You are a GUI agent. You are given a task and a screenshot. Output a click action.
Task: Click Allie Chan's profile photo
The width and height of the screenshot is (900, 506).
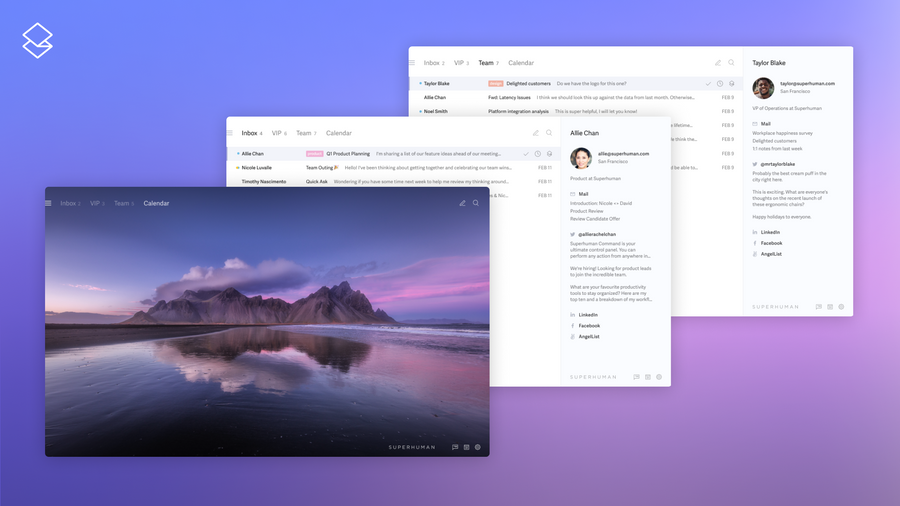pos(581,158)
